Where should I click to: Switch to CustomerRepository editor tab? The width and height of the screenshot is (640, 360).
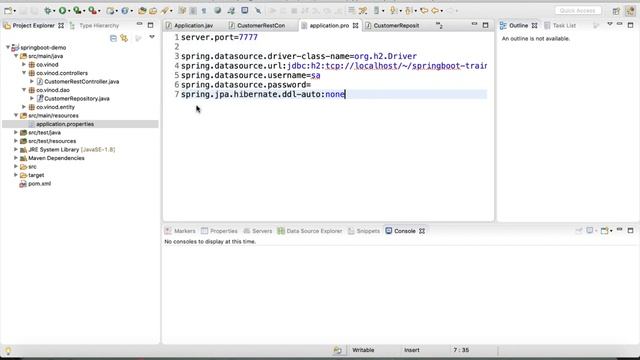[396, 25]
